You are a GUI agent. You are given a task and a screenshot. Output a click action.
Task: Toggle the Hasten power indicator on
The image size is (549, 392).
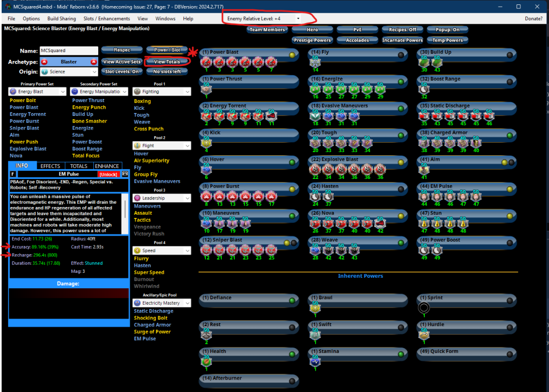click(401, 189)
